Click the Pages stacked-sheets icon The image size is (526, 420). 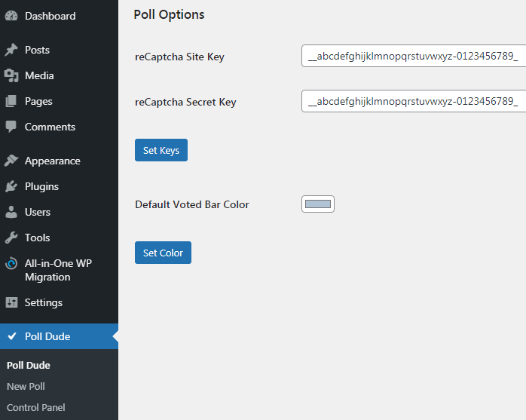11,101
